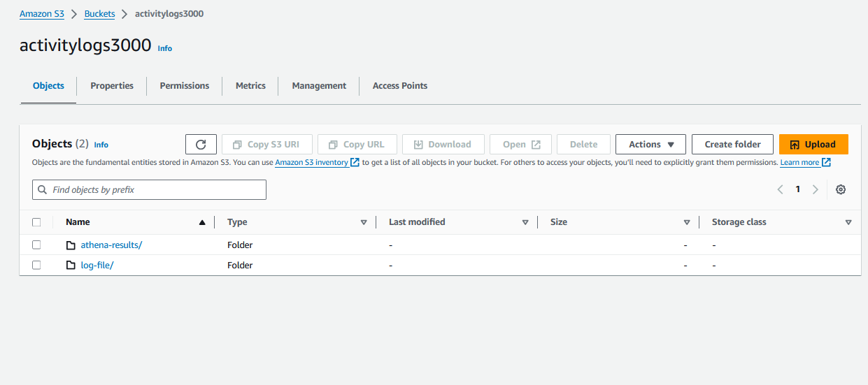Click the athena-results folder icon
The image size is (868, 385).
tap(71, 245)
